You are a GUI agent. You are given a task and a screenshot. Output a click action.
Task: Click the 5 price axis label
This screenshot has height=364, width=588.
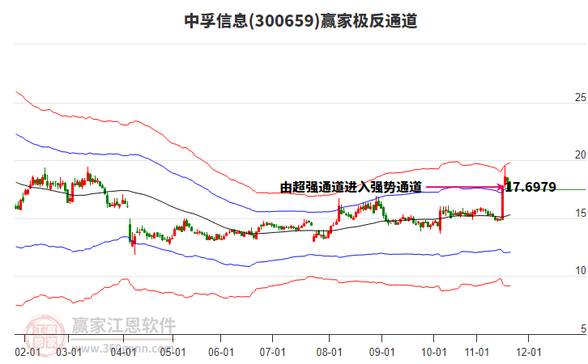[583, 328]
